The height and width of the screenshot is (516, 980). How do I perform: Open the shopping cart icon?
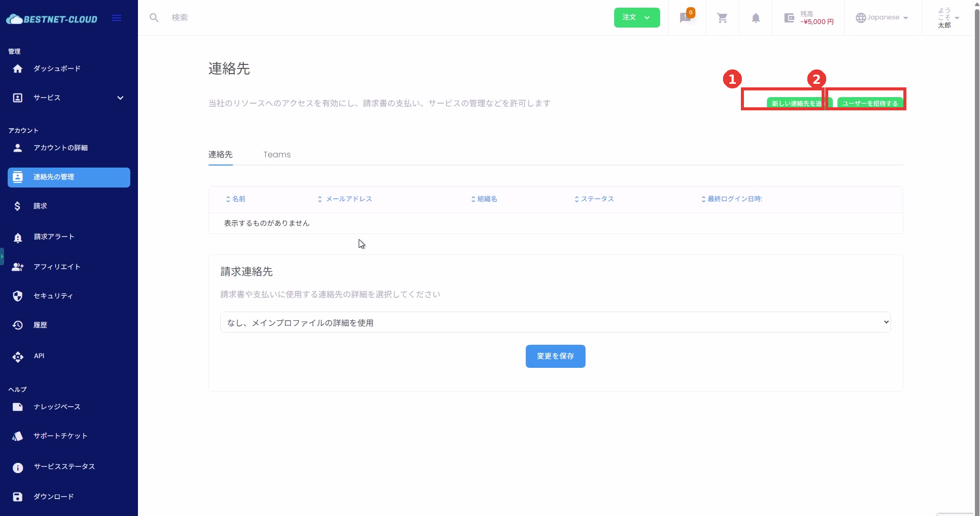point(722,18)
